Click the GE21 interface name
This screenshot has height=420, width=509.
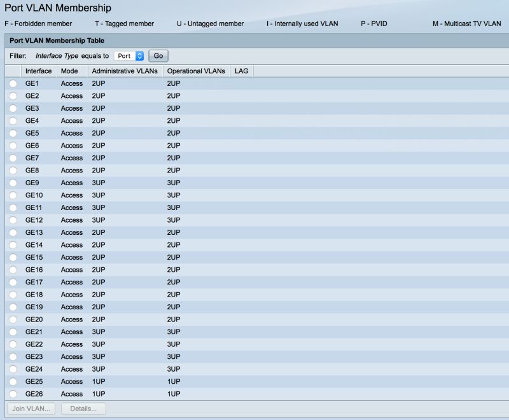click(34, 332)
